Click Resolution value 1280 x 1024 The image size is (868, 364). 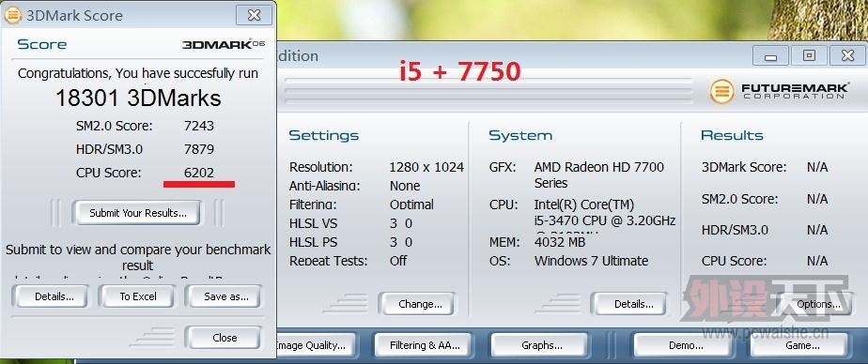tap(426, 167)
